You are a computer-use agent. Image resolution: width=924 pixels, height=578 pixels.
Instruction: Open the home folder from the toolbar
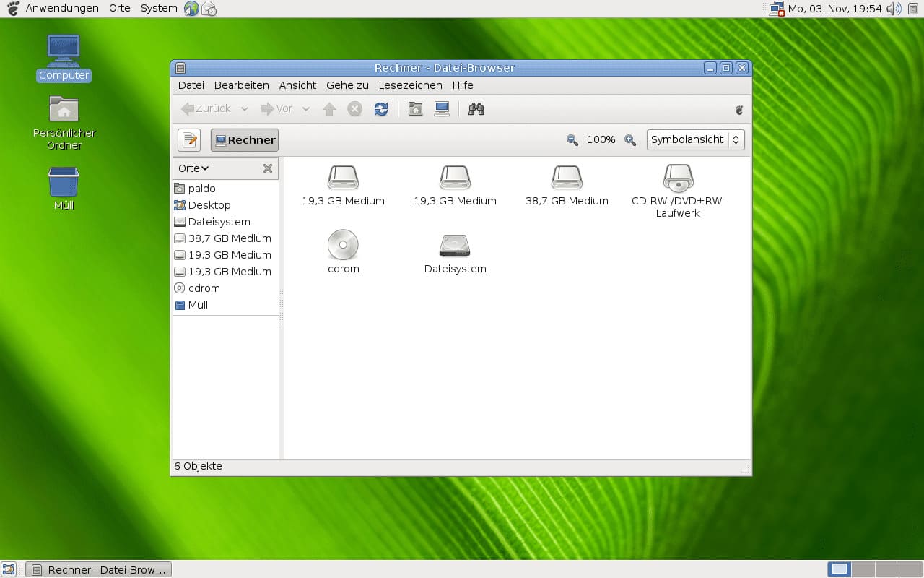pyautogui.click(x=415, y=108)
